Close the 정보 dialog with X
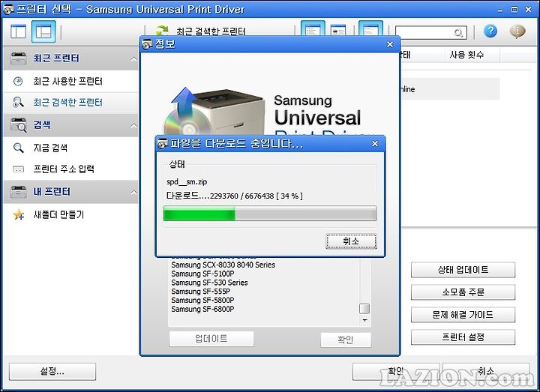The height and width of the screenshot is (392, 540). (x=390, y=44)
